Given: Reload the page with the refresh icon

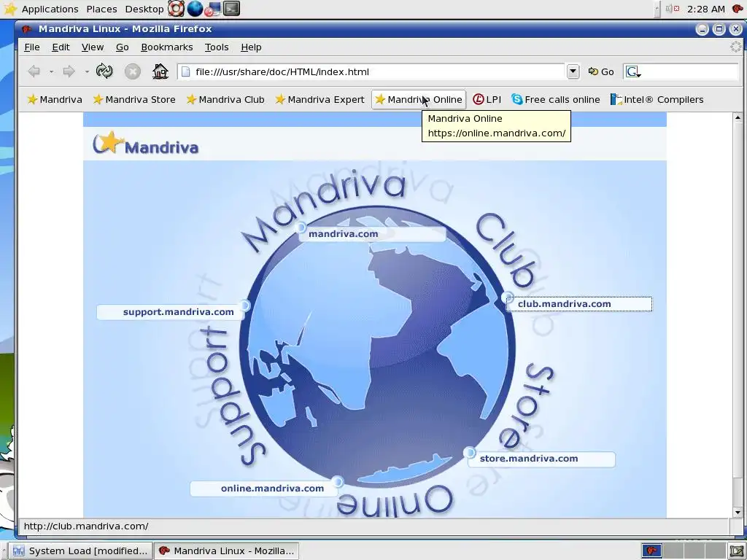Looking at the screenshot, I should 104,71.
